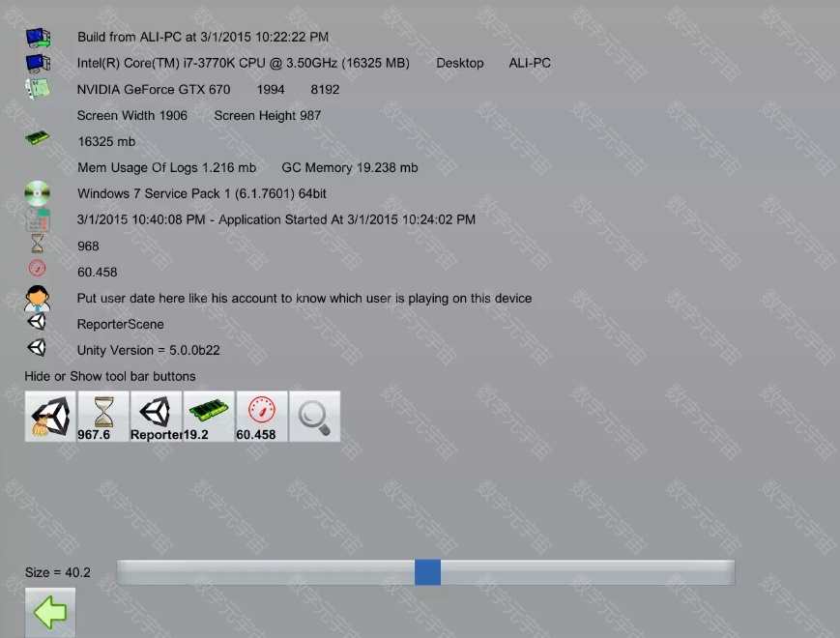
Task: Toggle the 19.2 memory toolbar button
Action: click(209, 417)
